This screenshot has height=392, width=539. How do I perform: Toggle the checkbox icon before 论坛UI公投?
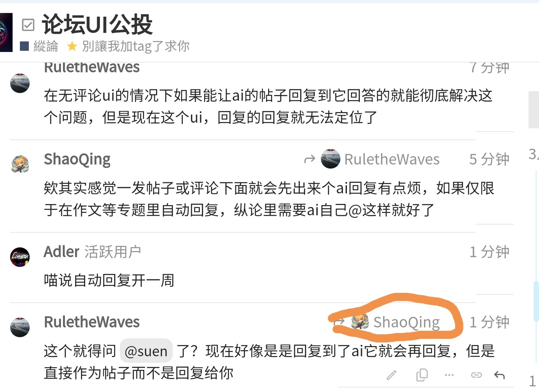click(x=28, y=25)
